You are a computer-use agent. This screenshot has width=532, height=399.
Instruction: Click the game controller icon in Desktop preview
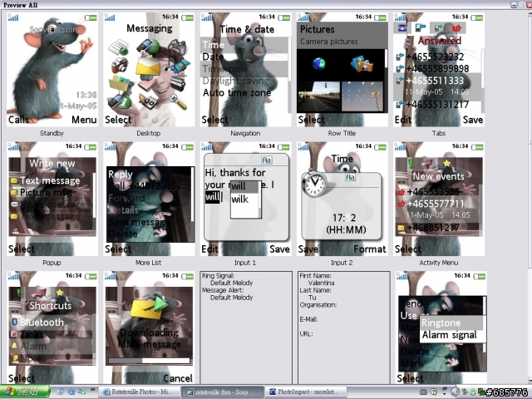177,47
